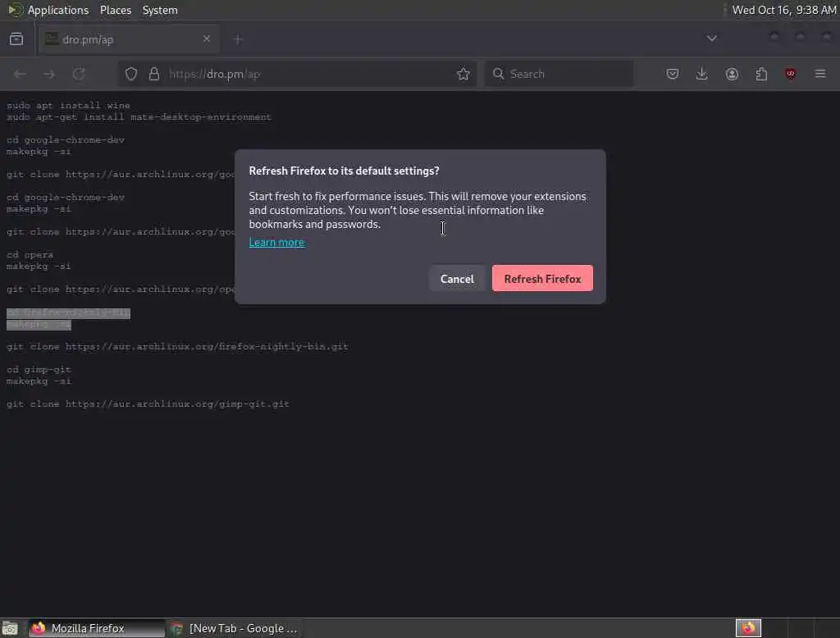Click show desktop icon in bottom panel
The height and width of the screenshot is (638, 840).
click(10, 628)
